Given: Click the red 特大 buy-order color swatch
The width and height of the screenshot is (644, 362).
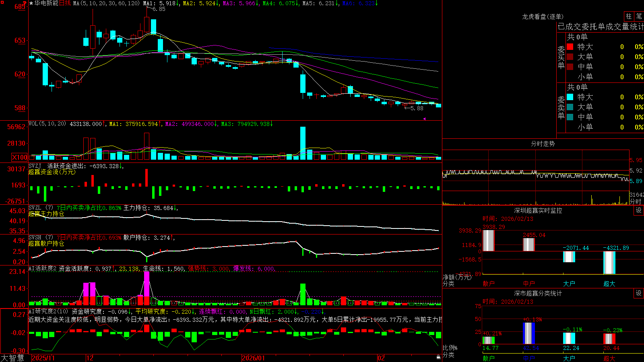Looking at the screenshot, I should click(570, 47).
